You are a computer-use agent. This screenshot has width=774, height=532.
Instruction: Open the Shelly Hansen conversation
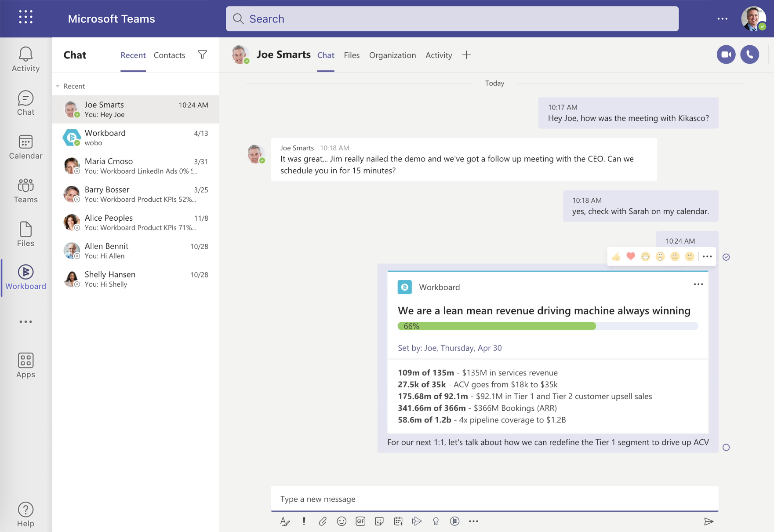tap(135, 279)
